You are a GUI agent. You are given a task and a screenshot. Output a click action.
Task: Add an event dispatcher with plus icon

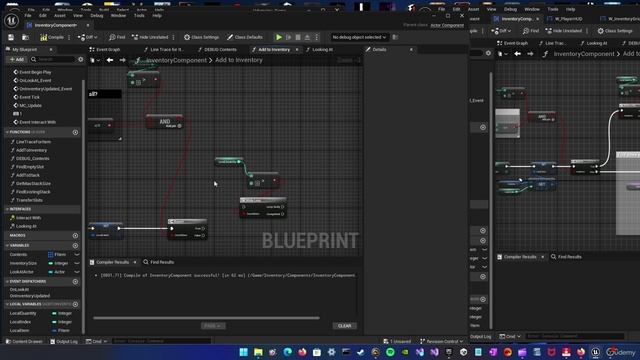[75, 282]
